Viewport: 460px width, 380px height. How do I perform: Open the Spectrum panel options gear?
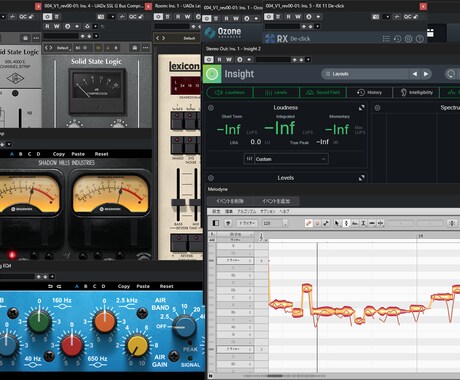[377, 108]
